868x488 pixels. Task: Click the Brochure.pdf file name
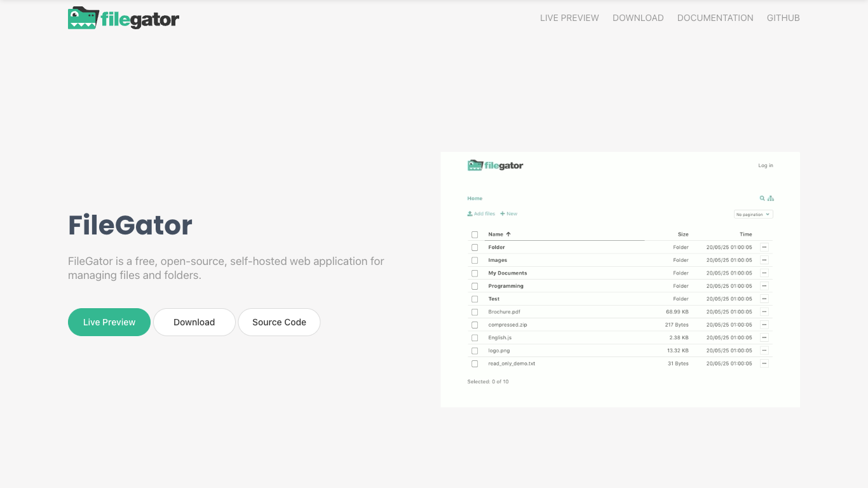pyautogui.click(x=504, y=312)
